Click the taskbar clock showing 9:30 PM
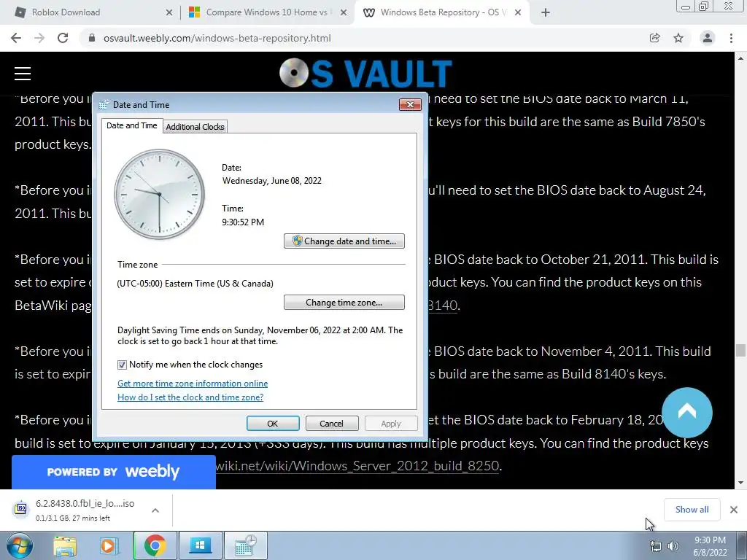The width and height of the screenshot is (747, 560). coord(710,546)
